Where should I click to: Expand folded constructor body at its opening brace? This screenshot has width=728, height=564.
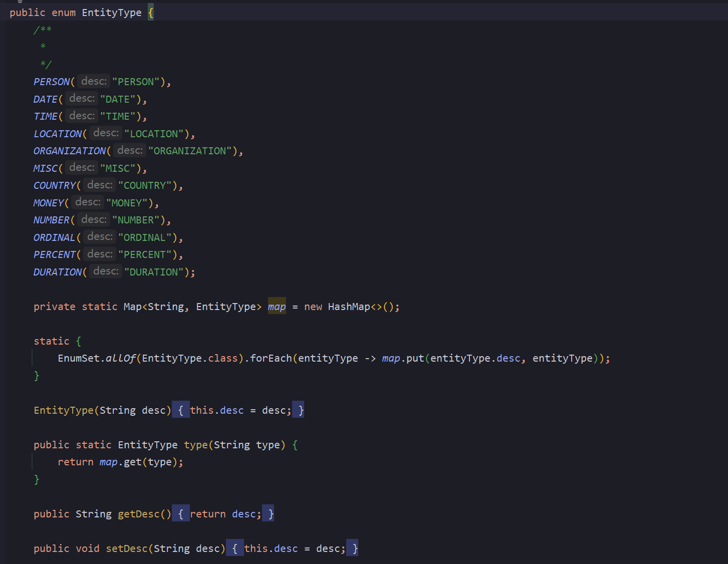(x=181, y=410)
